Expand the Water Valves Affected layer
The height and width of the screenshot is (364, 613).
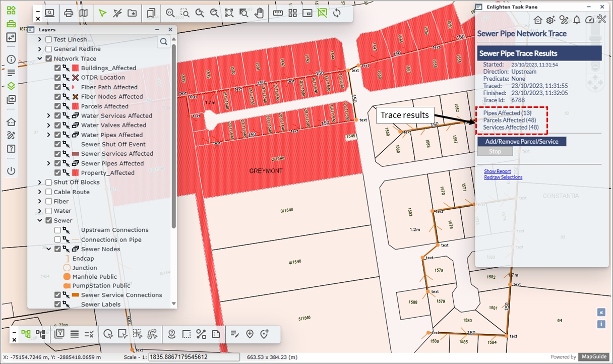[49, 126]
